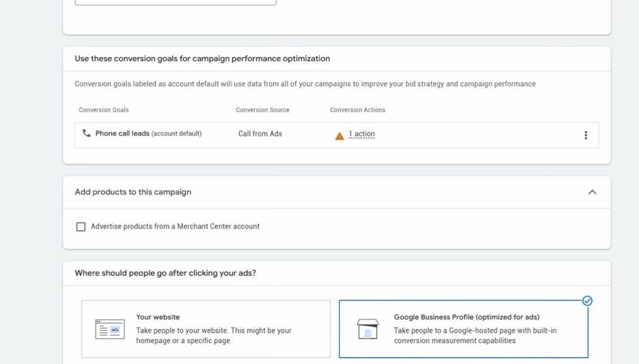Screen dimensions: 639x364
Task: Click the Use these conversion goals heading
Action: 202,59
